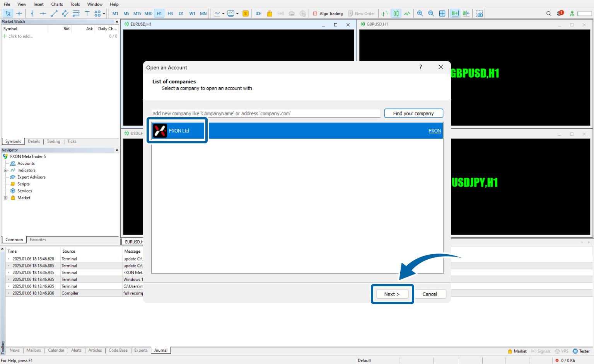The width and height of the screenshot is (594, 364).
Task: Open the Insert menu
Action: click(x=39, y=4)
